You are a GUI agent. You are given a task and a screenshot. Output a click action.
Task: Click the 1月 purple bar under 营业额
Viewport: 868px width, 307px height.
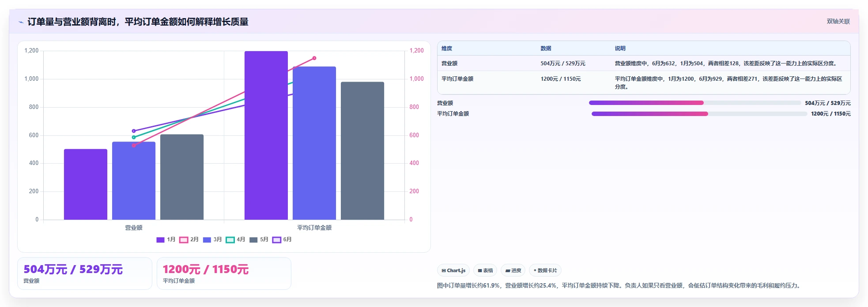[x=86, y=184]
